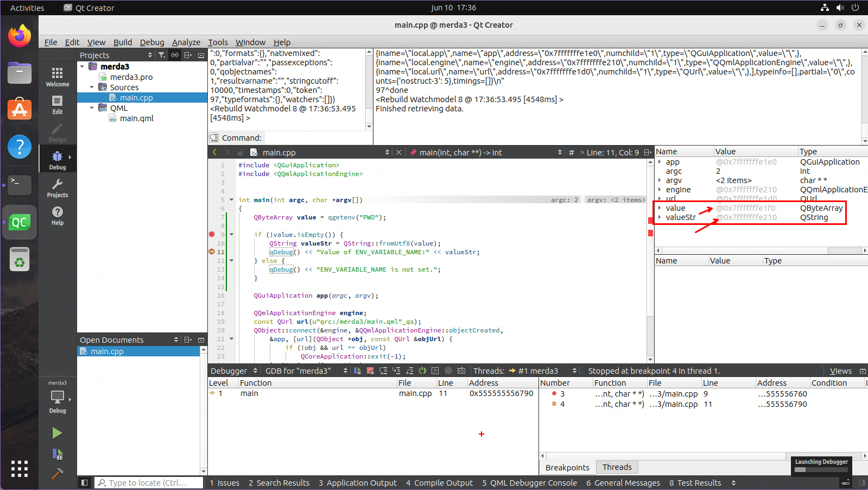Viewport: 868px width, 490px height.
Task: Open the Welcome mode
Action: point(58,77)
